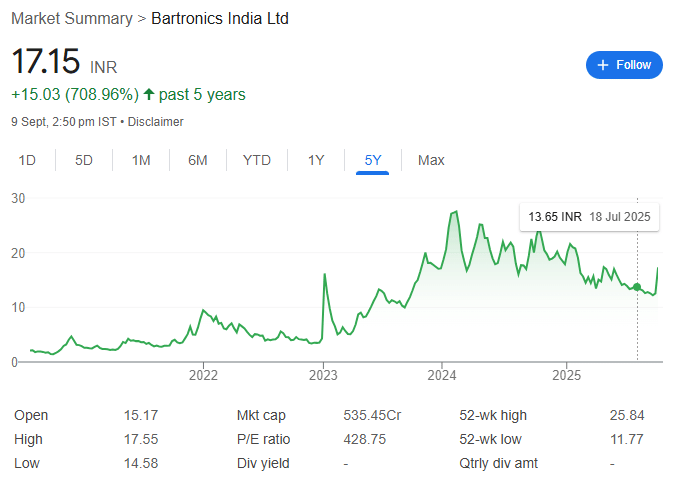Open the Disclaimer link
Viewport: 692px width, 488px height.
[155, 122]
